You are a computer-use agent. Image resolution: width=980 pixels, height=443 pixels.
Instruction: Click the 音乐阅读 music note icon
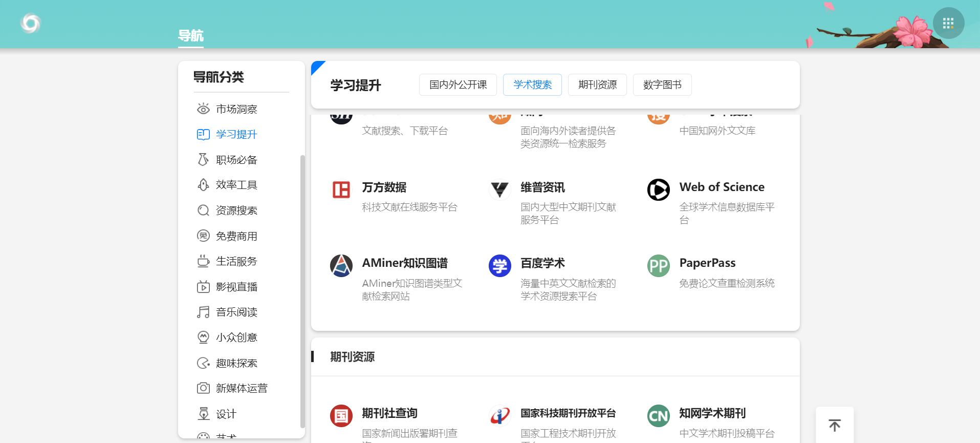coord(203,312)
